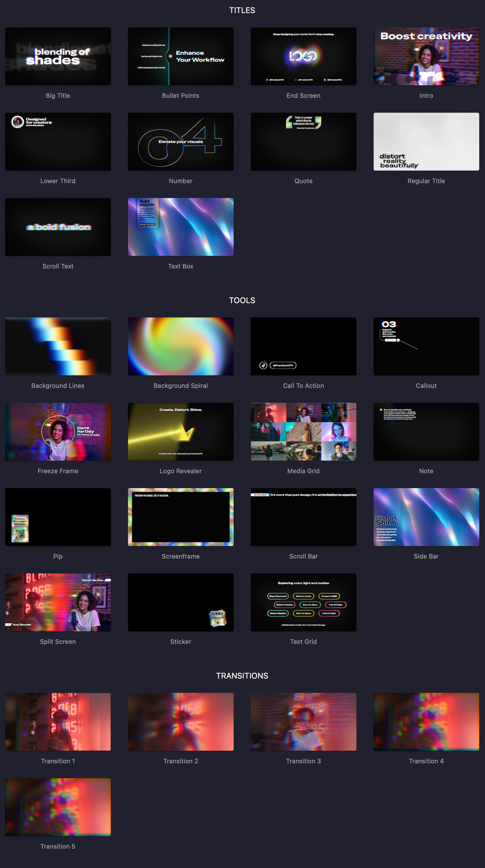Select Transition 5 at the bottom
This screenshot has height=868, width=485.
[58, 808]
